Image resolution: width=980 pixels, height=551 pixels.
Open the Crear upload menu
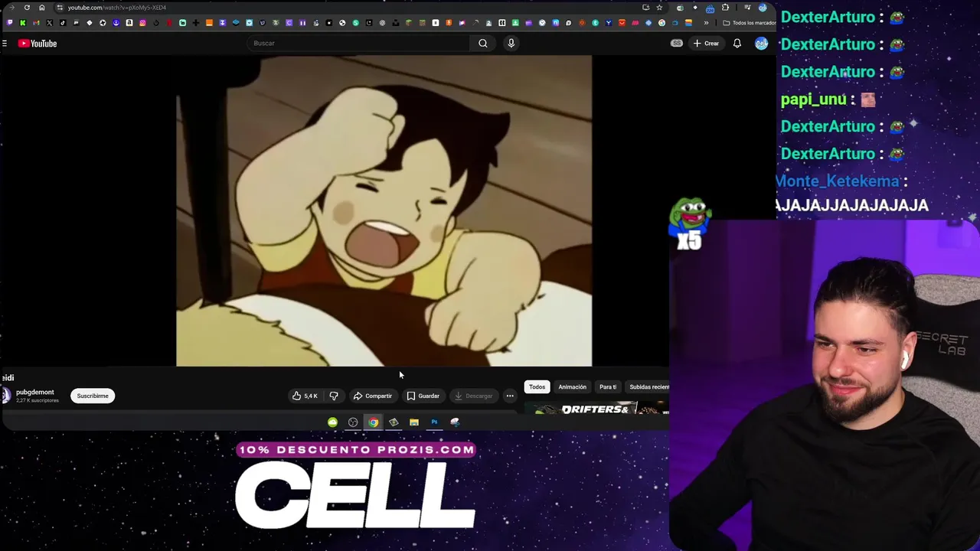pos(706,44)
